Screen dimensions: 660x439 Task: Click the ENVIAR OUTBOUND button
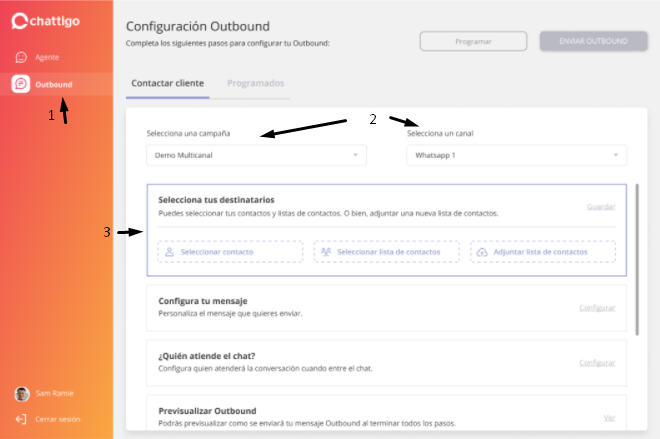point(593,41)
